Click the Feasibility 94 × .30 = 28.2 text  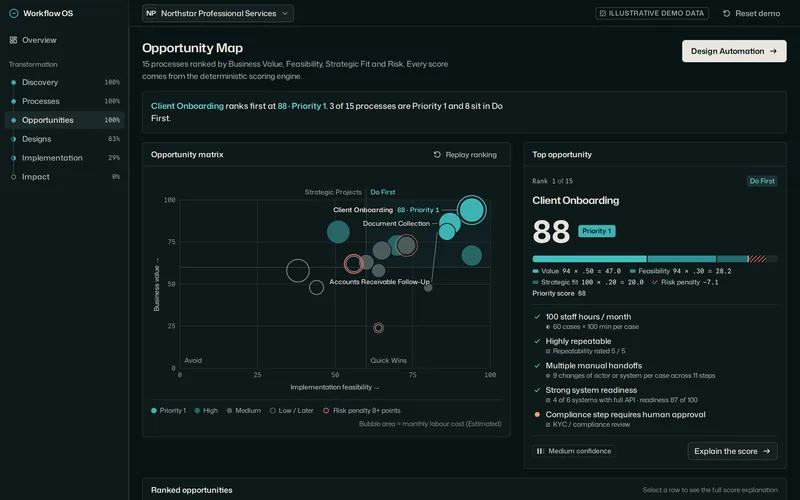tap(684, 271)
